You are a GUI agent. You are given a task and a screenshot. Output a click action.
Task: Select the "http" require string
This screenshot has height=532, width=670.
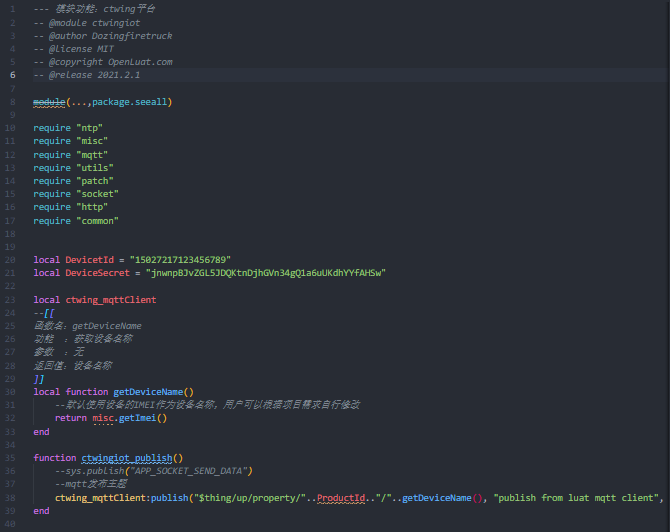[x=92, y=207]
